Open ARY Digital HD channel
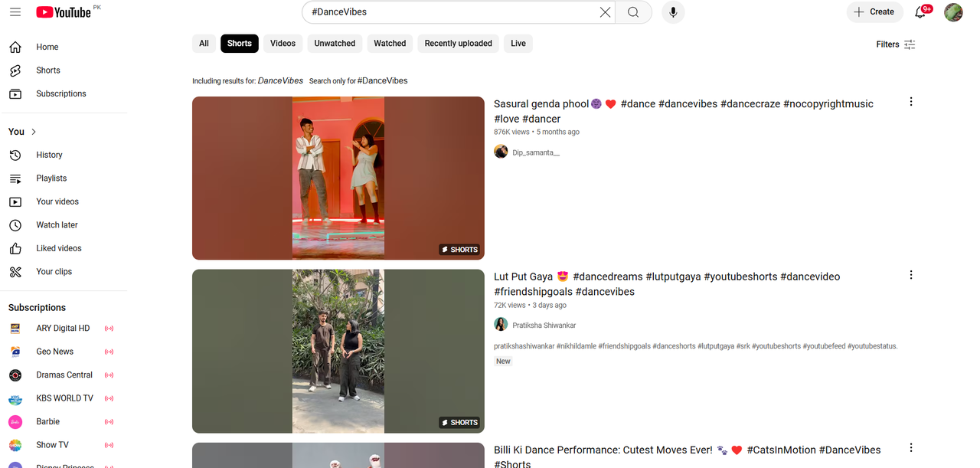This screenshot has height=468, width=980. (x=64, y=329)
